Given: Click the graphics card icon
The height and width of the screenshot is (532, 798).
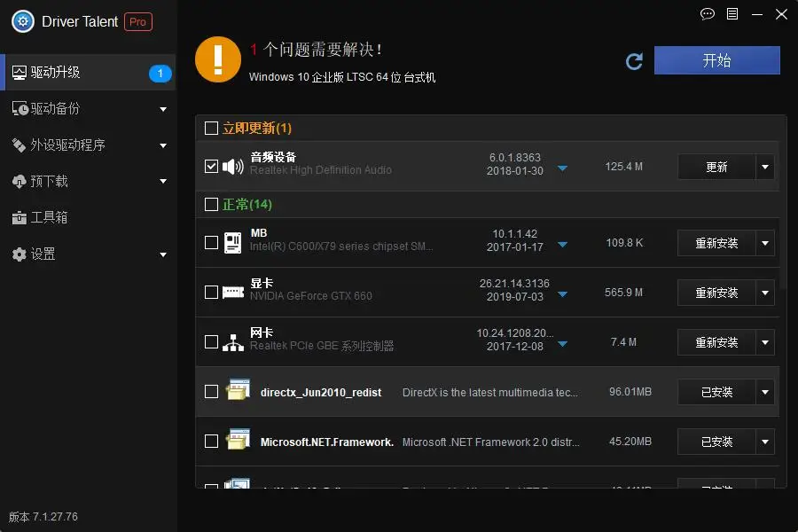Looking at the screenshot, I should tap(233, 293).
